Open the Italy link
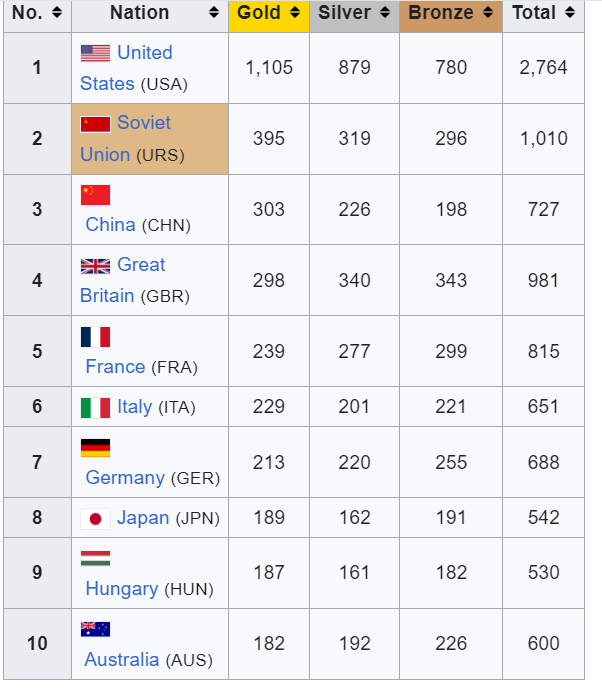602x688 pixels. (134, 407)
